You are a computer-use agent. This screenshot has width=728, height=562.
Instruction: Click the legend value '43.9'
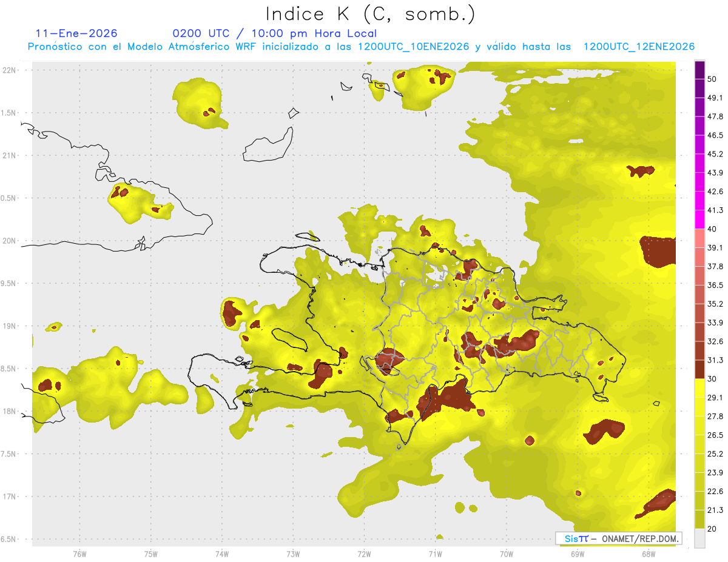click(715, 173)
